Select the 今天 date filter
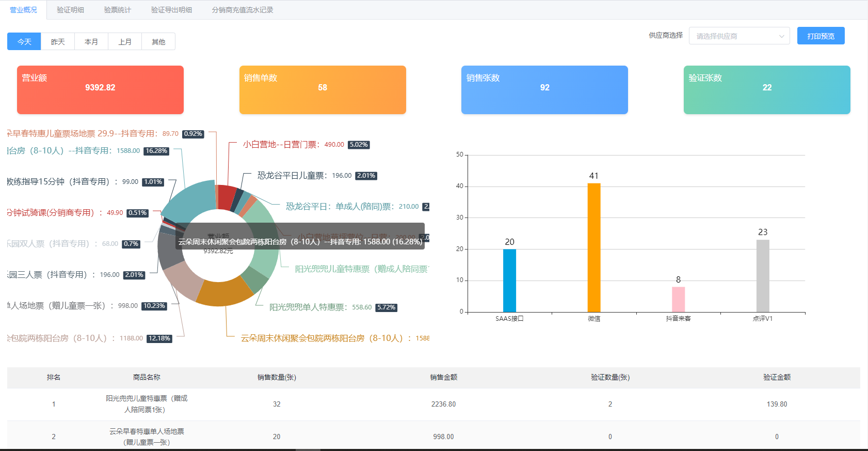The image size is (868, 451). click(24, 42)
